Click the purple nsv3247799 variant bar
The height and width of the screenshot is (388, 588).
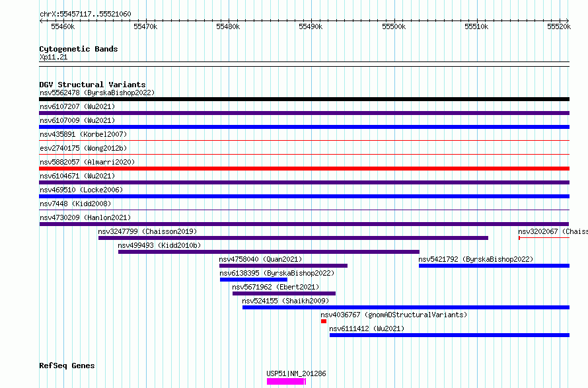tap(293, 238)
